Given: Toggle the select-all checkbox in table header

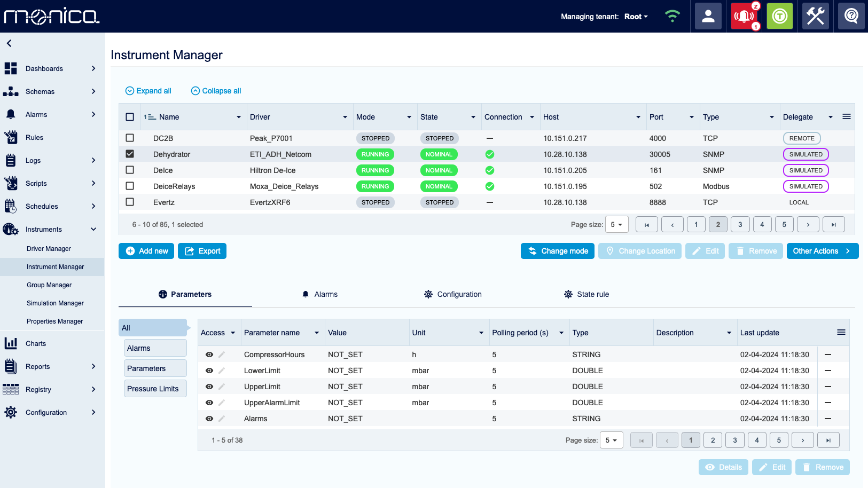Looking at the screenshot, I should [130, 116].
